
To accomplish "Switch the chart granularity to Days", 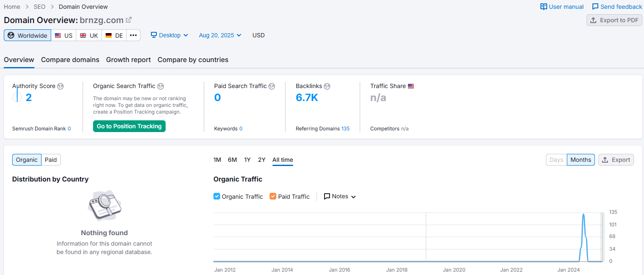I will (556, 160).
